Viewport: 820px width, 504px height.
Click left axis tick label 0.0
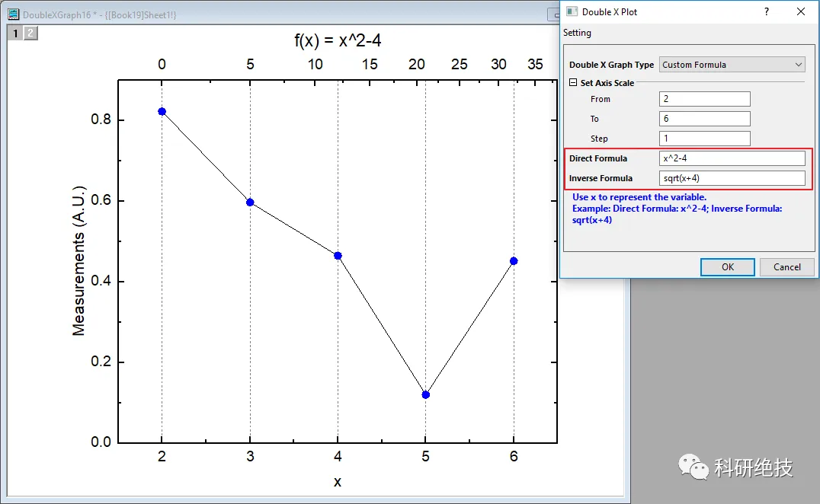(x=101, y=442)
